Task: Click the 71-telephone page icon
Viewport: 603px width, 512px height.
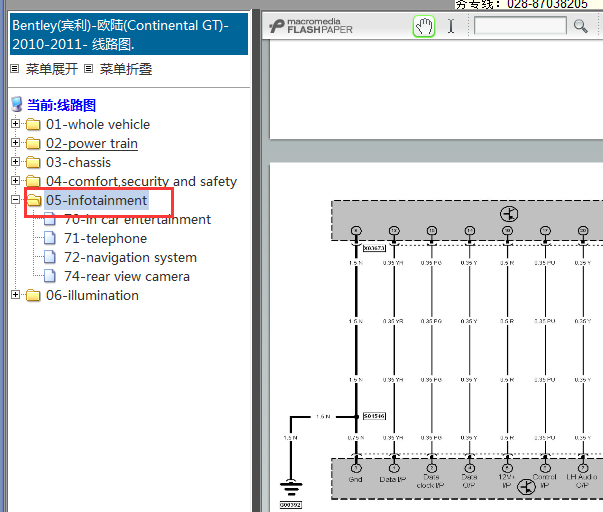Action: point(50,238)
